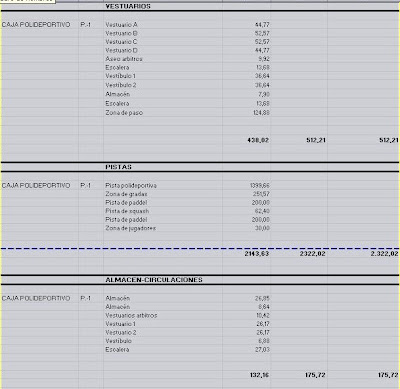Click P.-1 in the Vestuario A row

tap(85, 25)
